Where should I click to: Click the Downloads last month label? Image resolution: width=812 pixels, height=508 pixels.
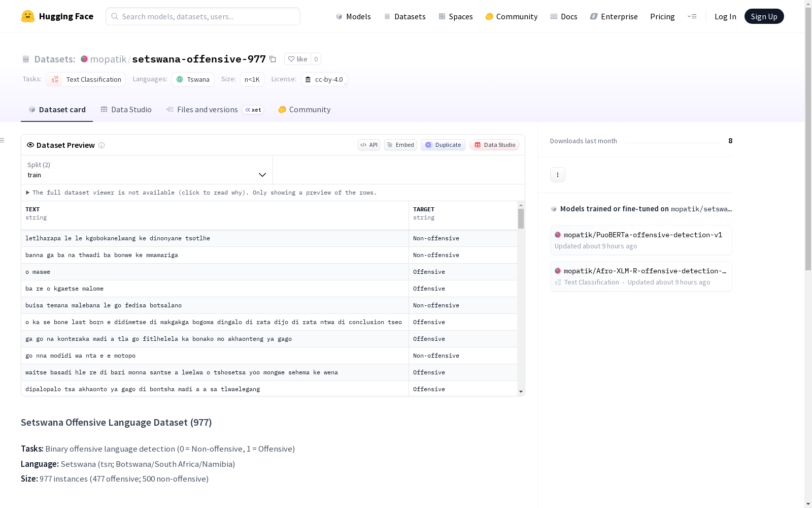(x=584, y=141)
